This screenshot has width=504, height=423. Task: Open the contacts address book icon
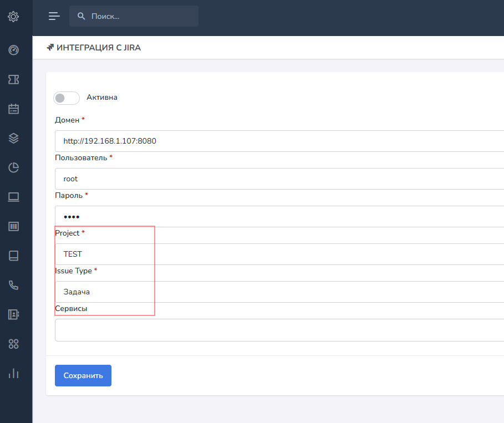14,314
